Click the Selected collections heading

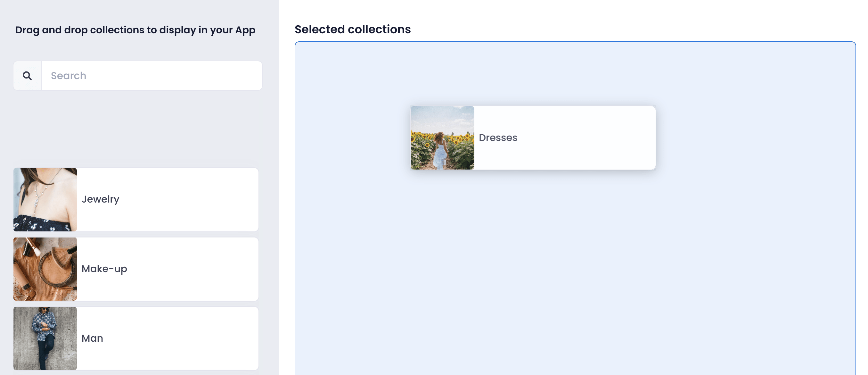click(x=353, y=29)
